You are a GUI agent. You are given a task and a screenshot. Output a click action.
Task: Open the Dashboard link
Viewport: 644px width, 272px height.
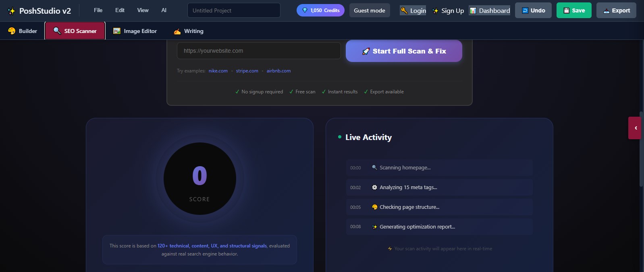point(490,10)
